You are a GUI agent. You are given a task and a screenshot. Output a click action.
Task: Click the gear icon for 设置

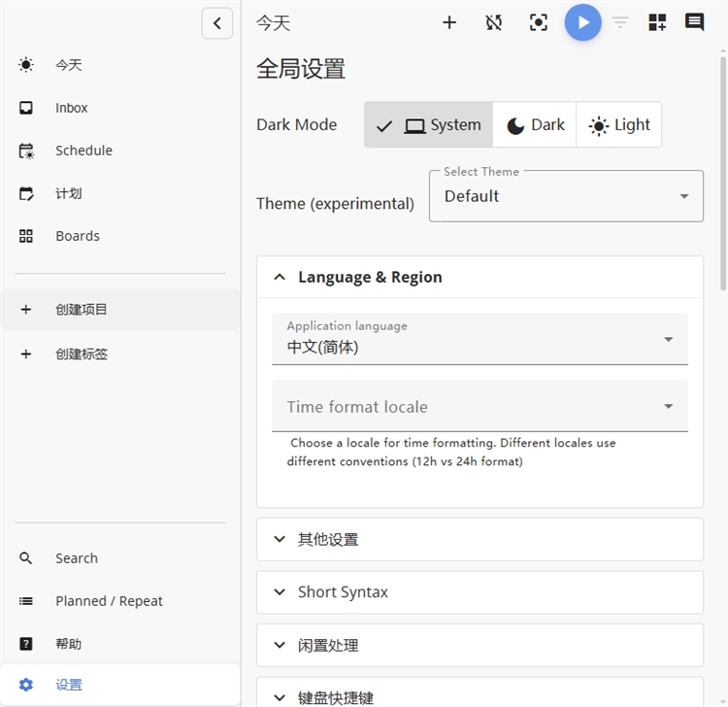(x=26, y=685)
